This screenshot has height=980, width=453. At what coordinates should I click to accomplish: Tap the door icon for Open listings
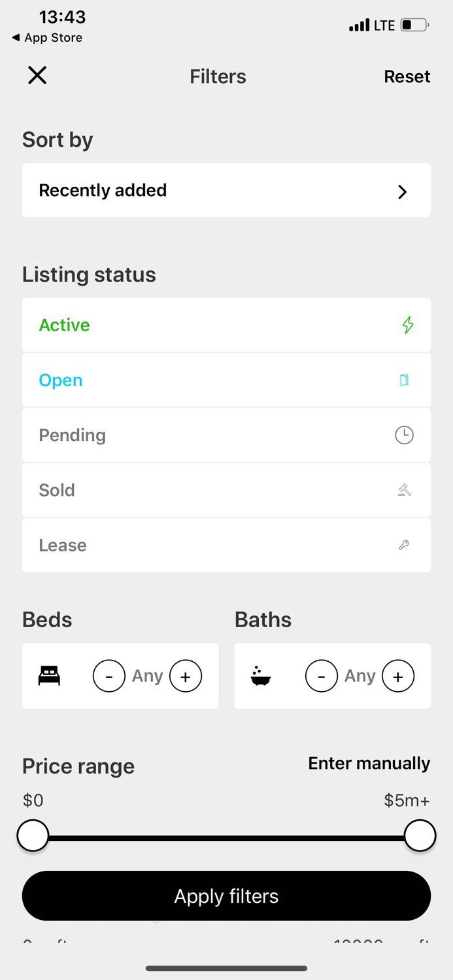[405, 380]
